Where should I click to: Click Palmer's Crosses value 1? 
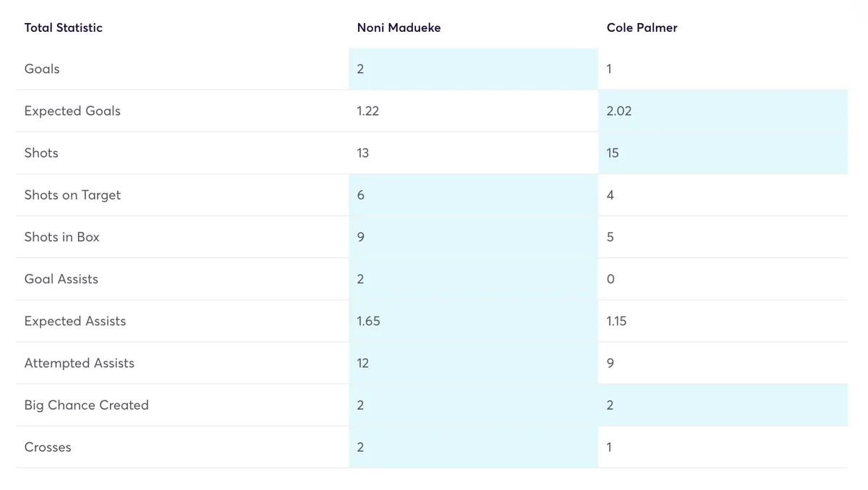[x=609, y=447]
